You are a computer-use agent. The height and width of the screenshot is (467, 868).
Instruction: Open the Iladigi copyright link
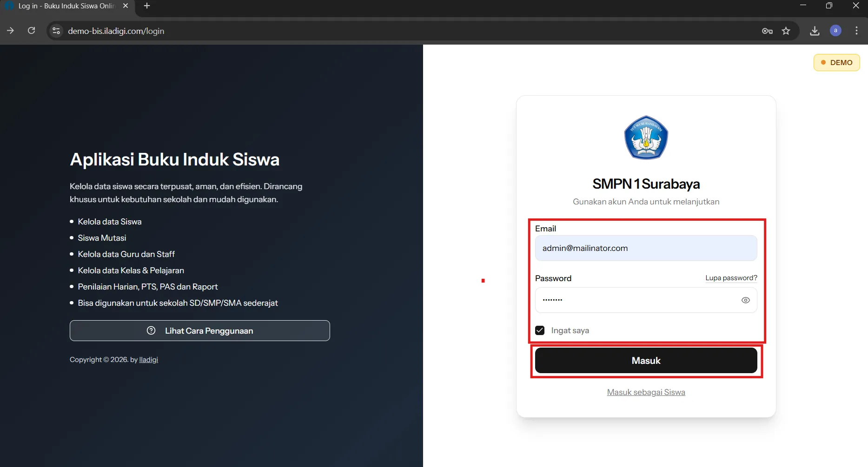(x=148, y=360)
